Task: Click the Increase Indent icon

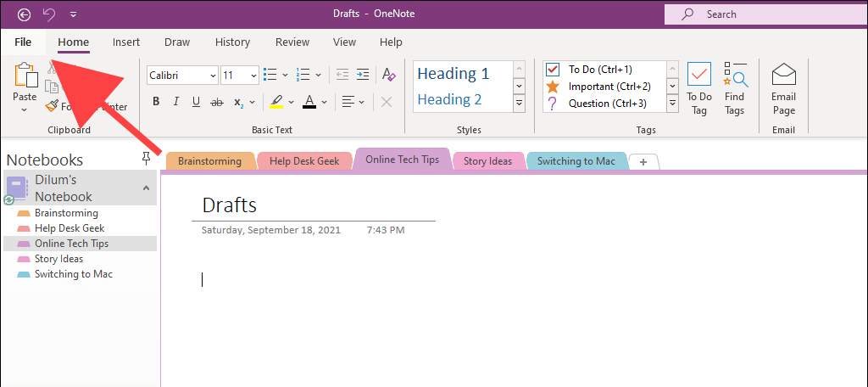Action: (x=363, y=75)
